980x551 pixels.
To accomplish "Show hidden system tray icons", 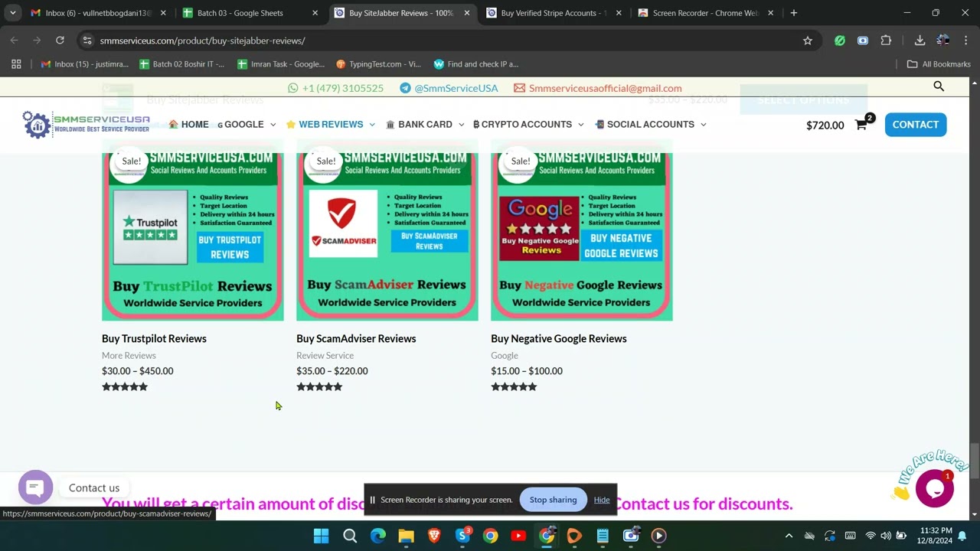I will pos(789,536).
